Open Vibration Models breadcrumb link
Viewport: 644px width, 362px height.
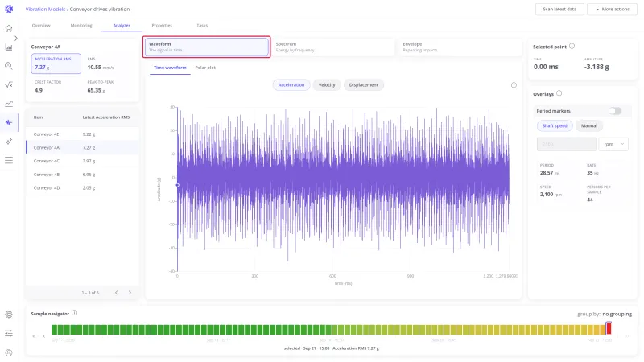coord(45,9)
